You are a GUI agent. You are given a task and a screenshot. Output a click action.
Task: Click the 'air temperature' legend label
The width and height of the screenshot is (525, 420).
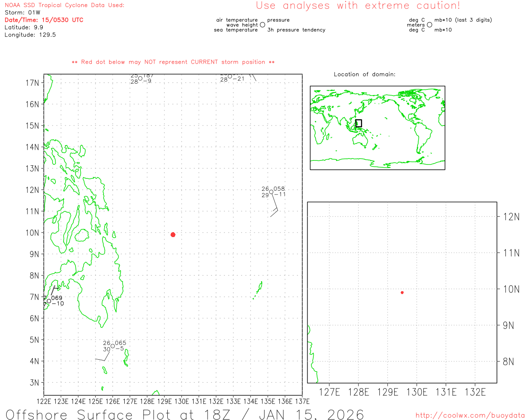[x=237, y=20]
